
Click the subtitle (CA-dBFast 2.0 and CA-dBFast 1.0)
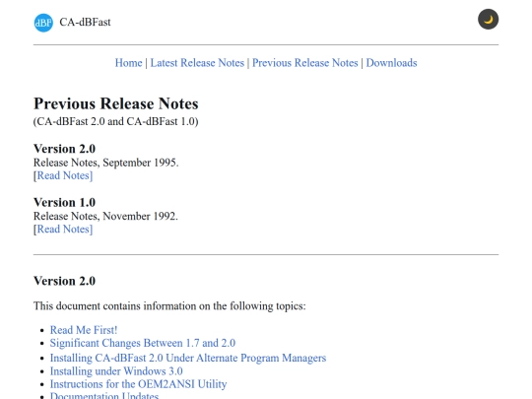tap(115, 121)
